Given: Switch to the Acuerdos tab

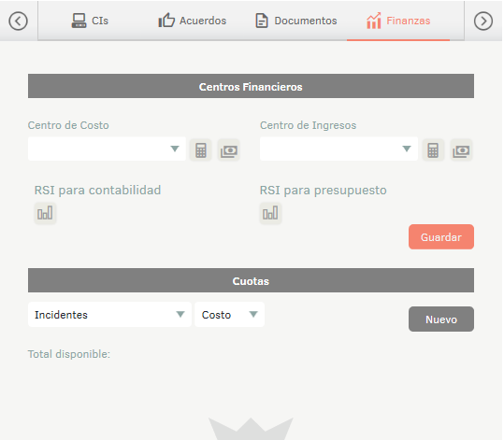Looking at the screenshot, I should coord(193,21).
